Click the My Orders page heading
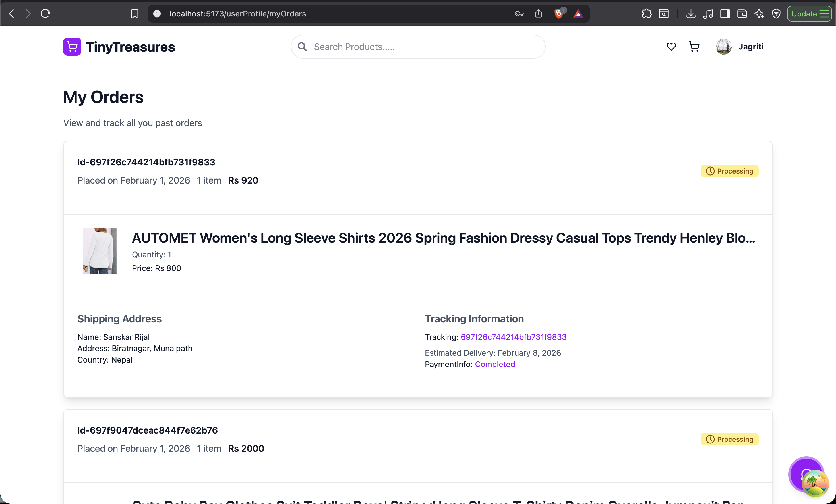 coord(103,97)
